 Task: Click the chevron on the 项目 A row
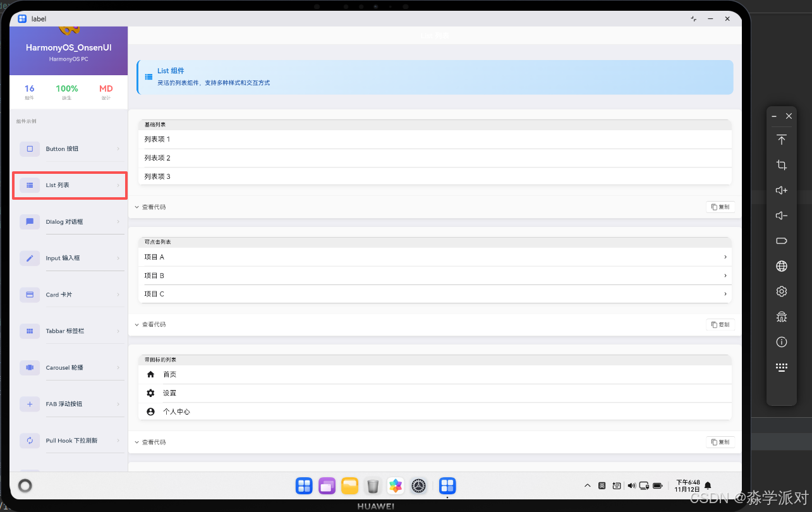(x=725, y=257)
